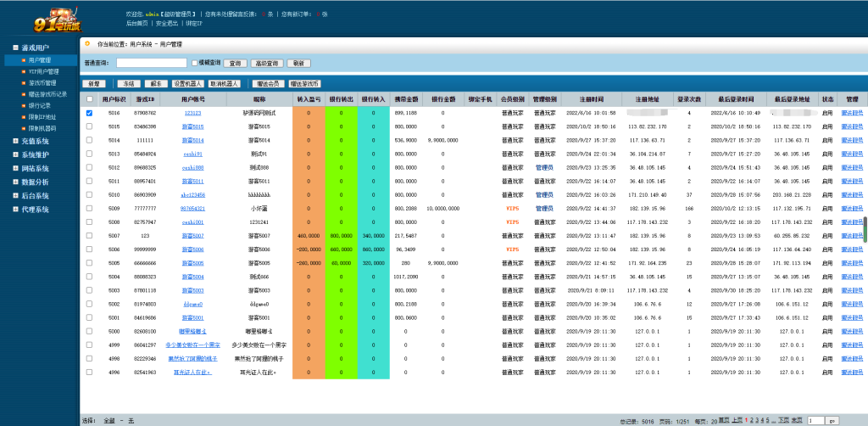
Task: Open VIP用户管理 in the sidebar
Action: [42, 72]
